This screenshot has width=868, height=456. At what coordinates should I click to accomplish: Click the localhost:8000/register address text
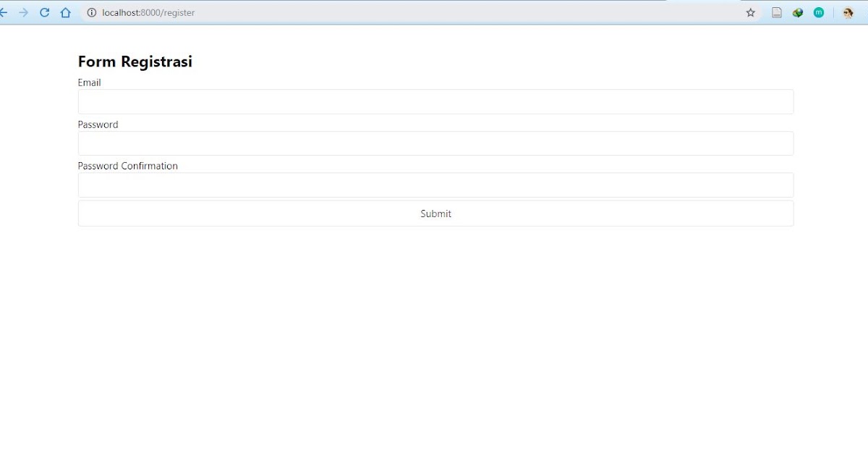point(148,12)
